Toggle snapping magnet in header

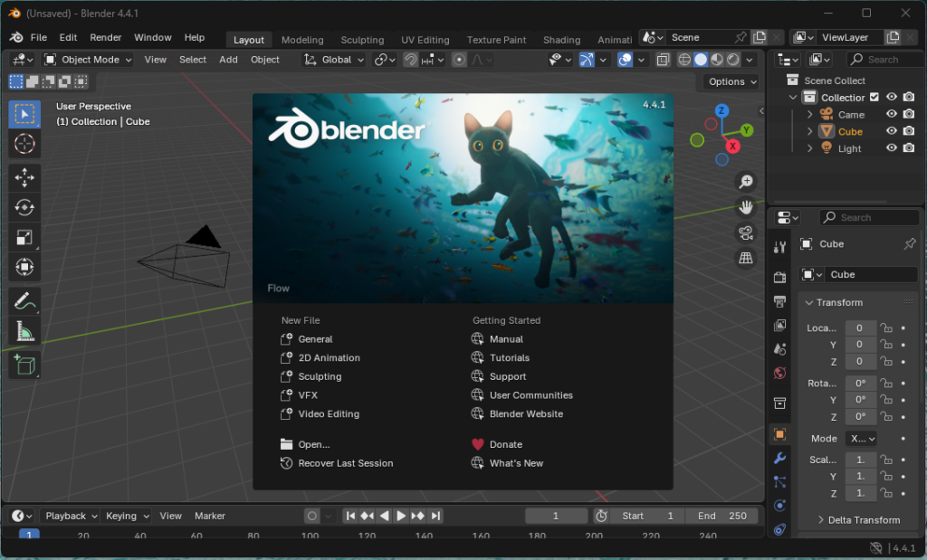coord(410,60)
